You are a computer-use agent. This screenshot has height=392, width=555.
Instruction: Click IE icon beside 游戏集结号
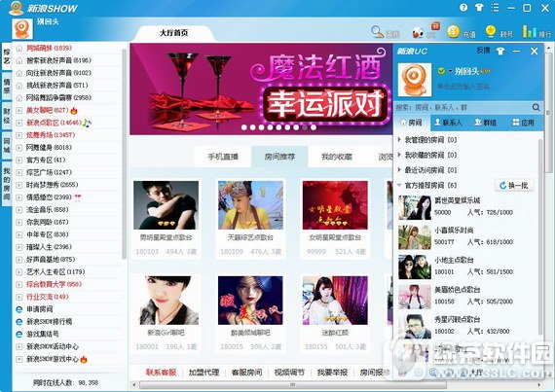19,334
